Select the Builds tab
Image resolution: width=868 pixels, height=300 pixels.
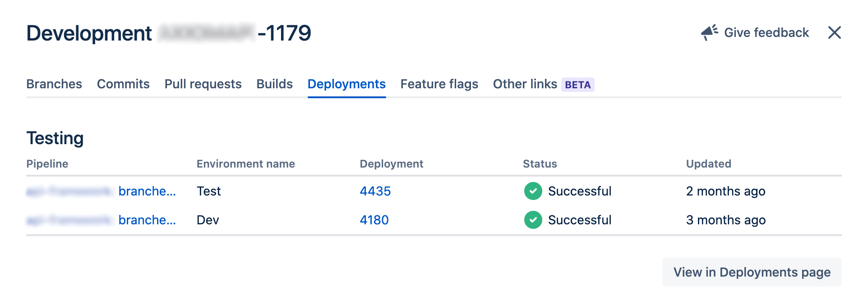(x=275, y=84)
